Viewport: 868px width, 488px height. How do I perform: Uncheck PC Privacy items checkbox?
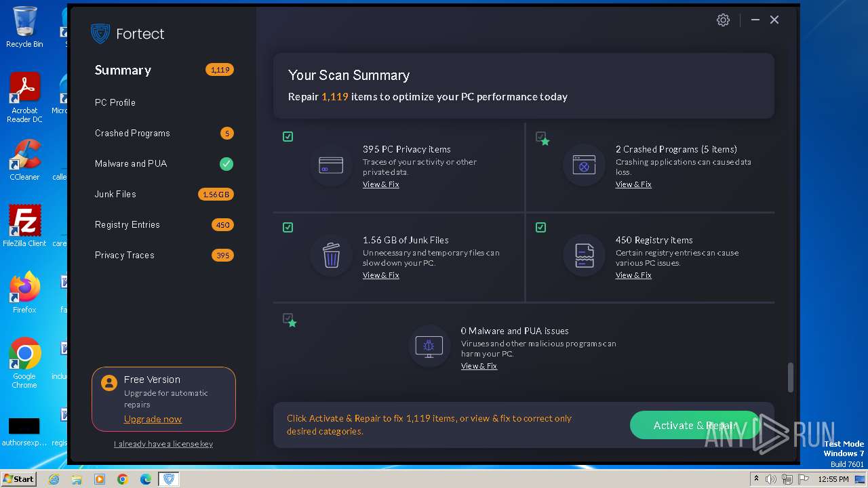pyautogui.click(x=288, y=136)
